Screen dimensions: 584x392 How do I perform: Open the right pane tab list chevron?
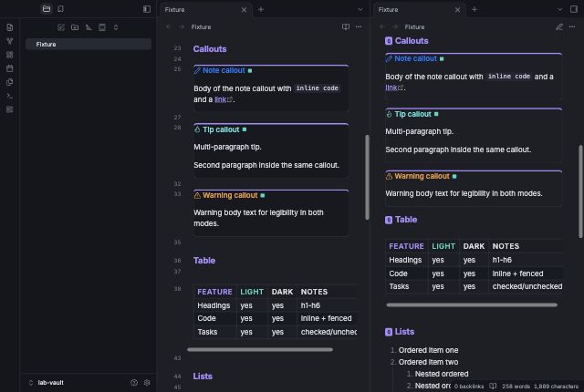pos(559,9)
